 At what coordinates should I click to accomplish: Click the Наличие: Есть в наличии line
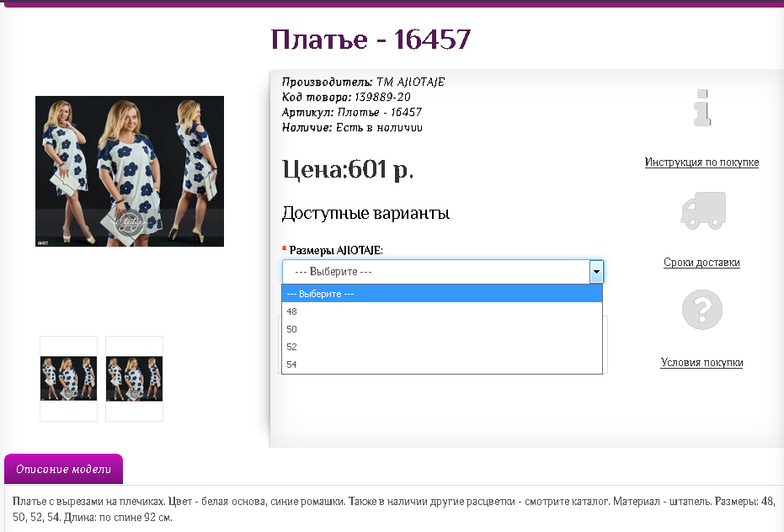click(x=352, y=127)
